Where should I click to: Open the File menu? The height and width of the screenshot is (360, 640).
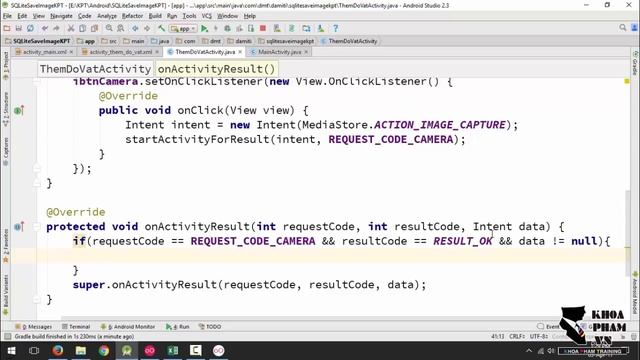7,16
